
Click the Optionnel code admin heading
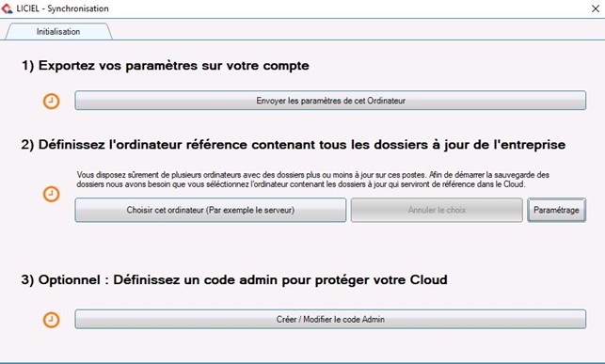234,279
